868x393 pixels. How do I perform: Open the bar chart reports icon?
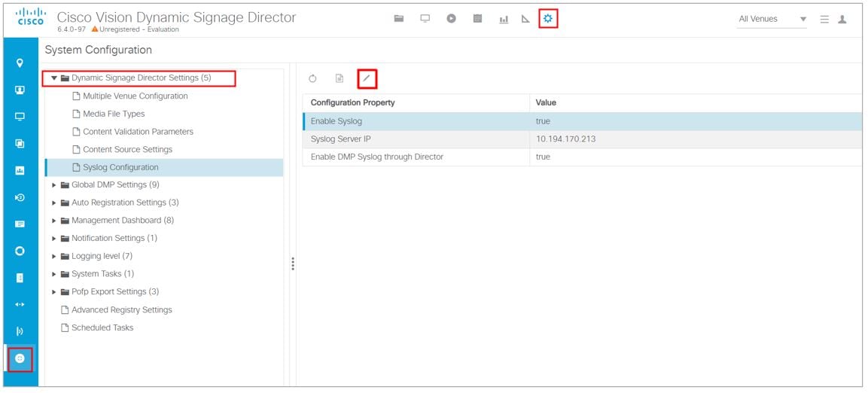[x=504, y=20]
